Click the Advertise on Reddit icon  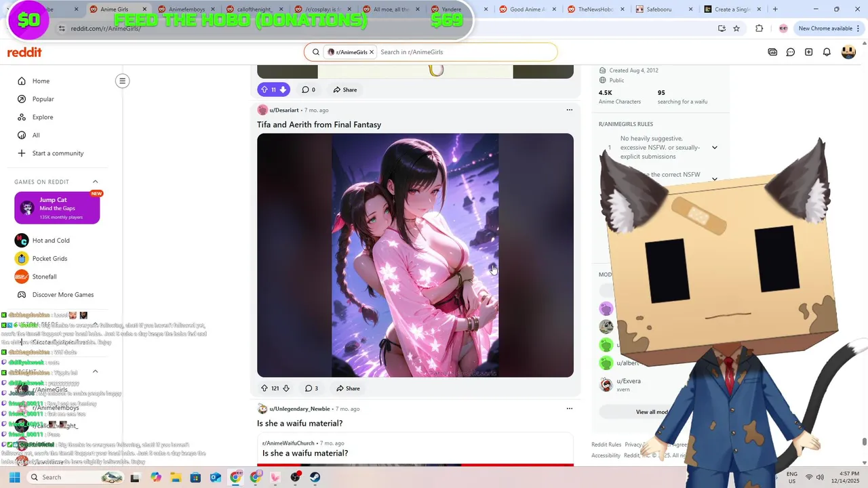[x=772, y=52]
